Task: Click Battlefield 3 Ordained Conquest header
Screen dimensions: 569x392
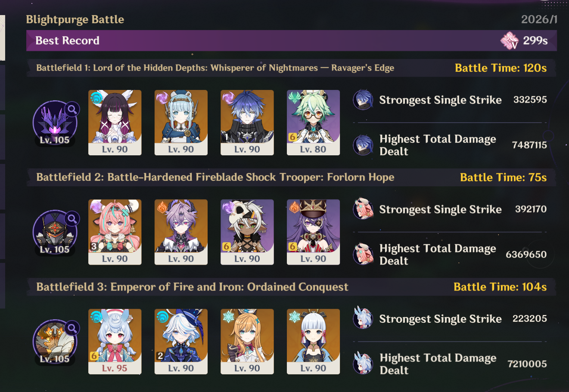Action: tap(192, 287)
